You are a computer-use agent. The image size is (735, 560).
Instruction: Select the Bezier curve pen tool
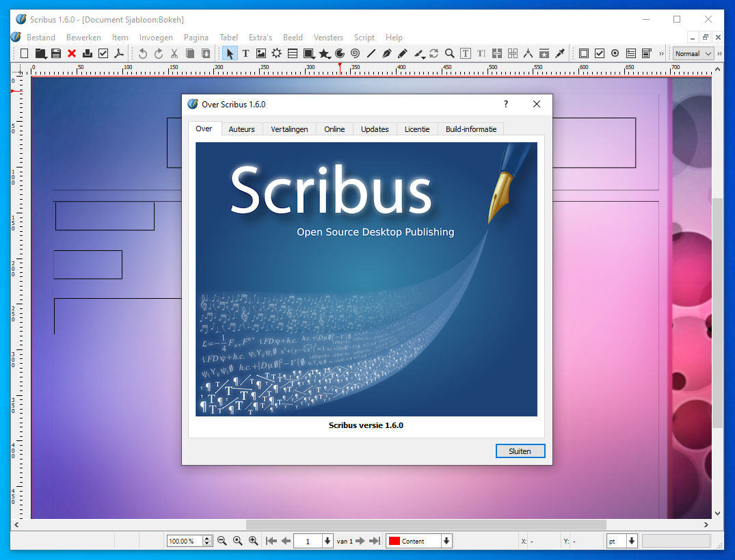pos(387,53)
